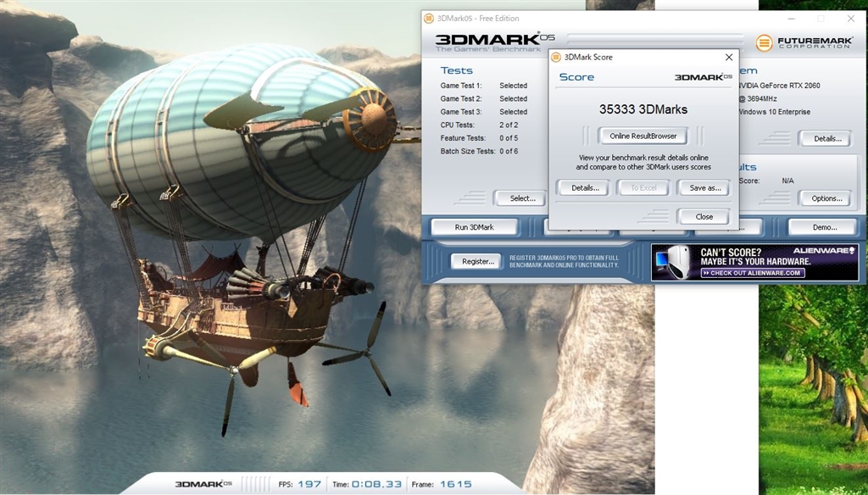Click Details in the 3DMark Score dialog
The width and height of the screenshot is (868, 495).
(x=585, y=188)
